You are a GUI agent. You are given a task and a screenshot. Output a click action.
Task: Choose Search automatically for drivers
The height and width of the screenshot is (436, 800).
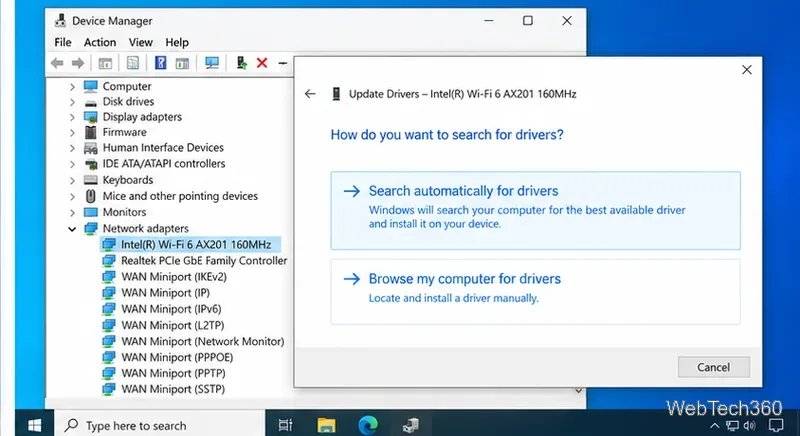point(535,211)
